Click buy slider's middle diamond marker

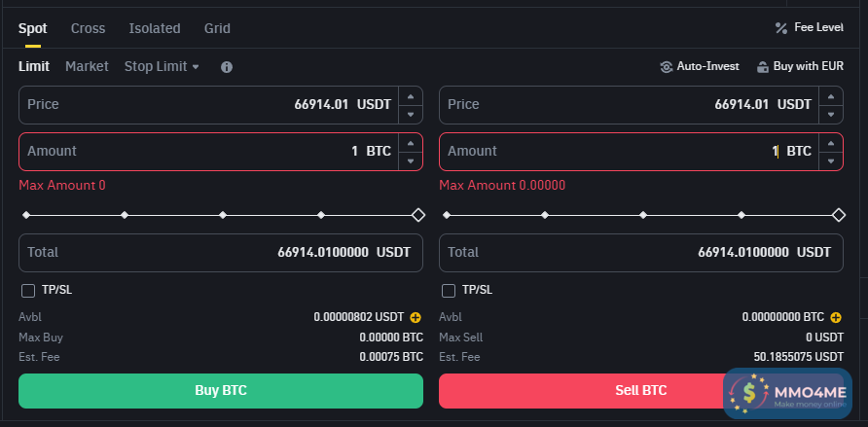(x=223, y=215)
